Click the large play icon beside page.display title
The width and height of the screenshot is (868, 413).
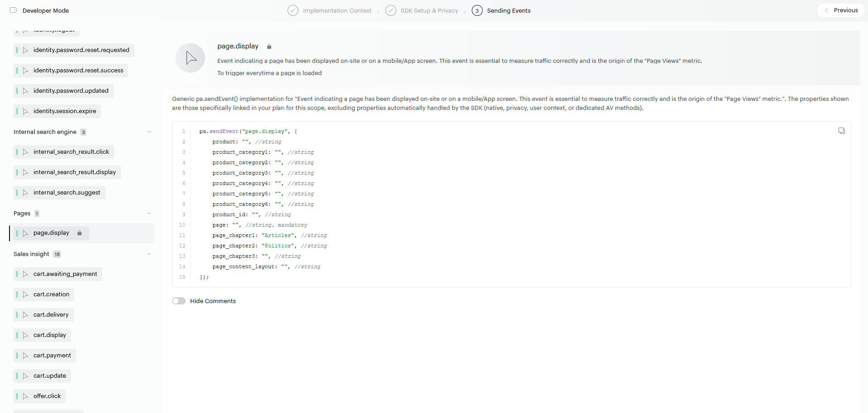coord(191,58)
